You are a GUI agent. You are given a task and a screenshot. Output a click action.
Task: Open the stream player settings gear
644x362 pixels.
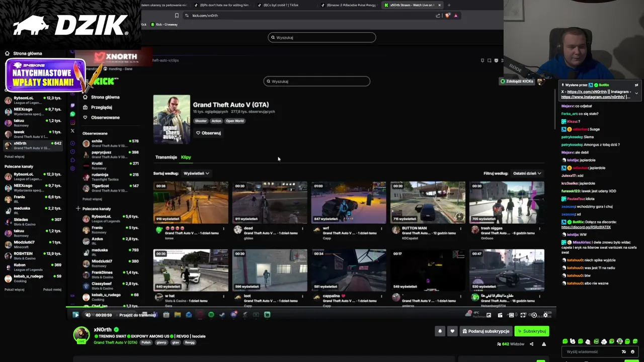(545, 315)
